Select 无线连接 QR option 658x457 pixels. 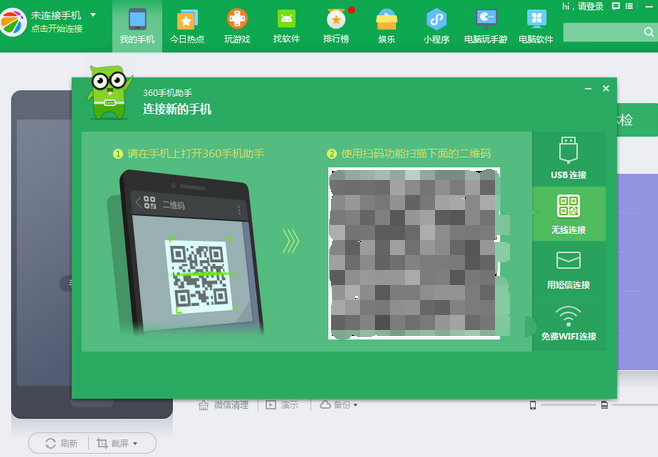coord(569,214)
